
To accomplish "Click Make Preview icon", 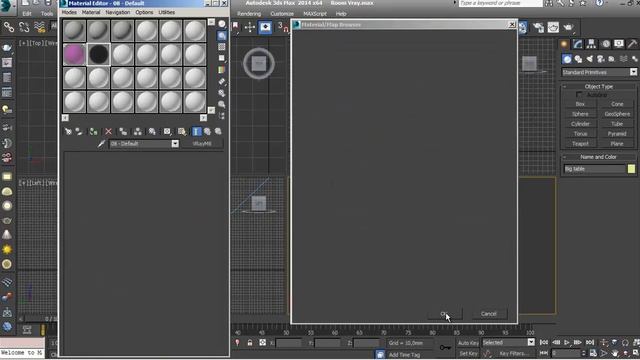I will pos(222,82).
